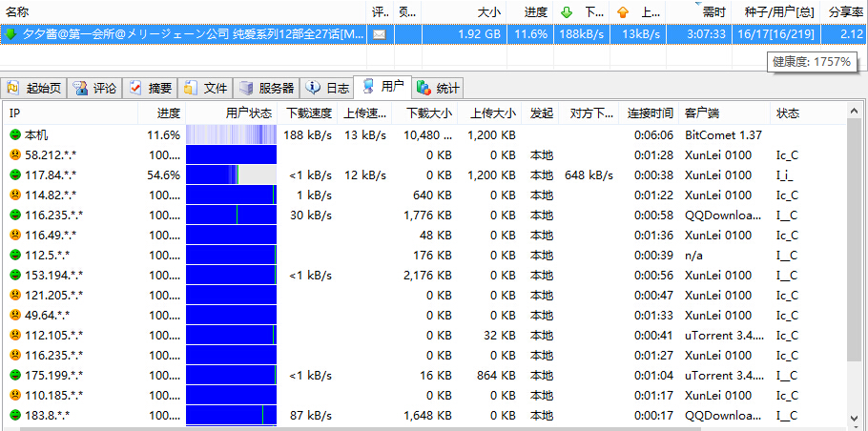Switch to the 统计 tab

point(439,88)
